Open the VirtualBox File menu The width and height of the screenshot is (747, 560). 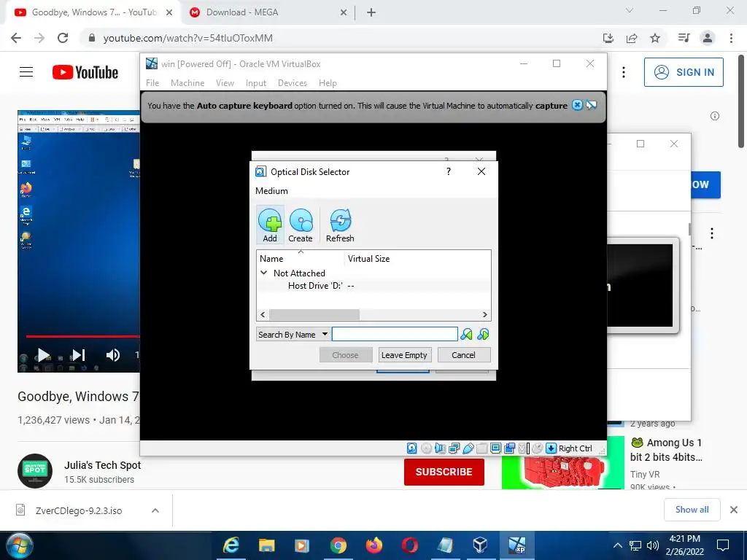(152, 83)
